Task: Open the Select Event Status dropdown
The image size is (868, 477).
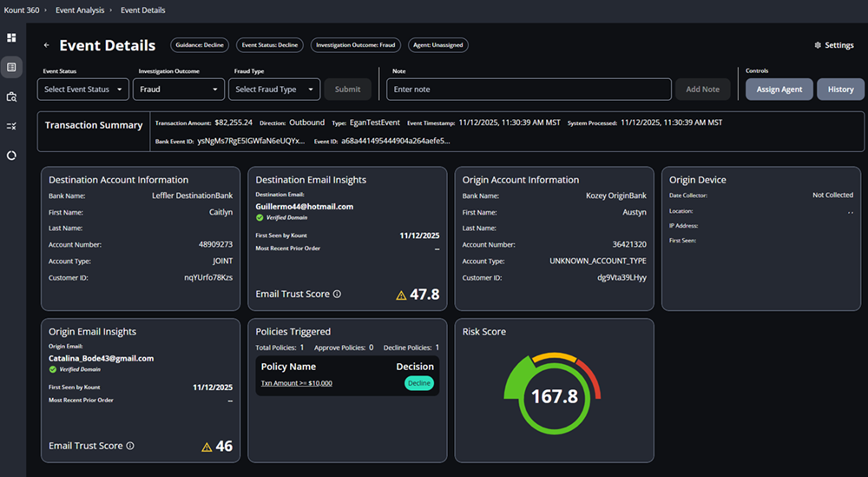Action: [x=83, y=89]
